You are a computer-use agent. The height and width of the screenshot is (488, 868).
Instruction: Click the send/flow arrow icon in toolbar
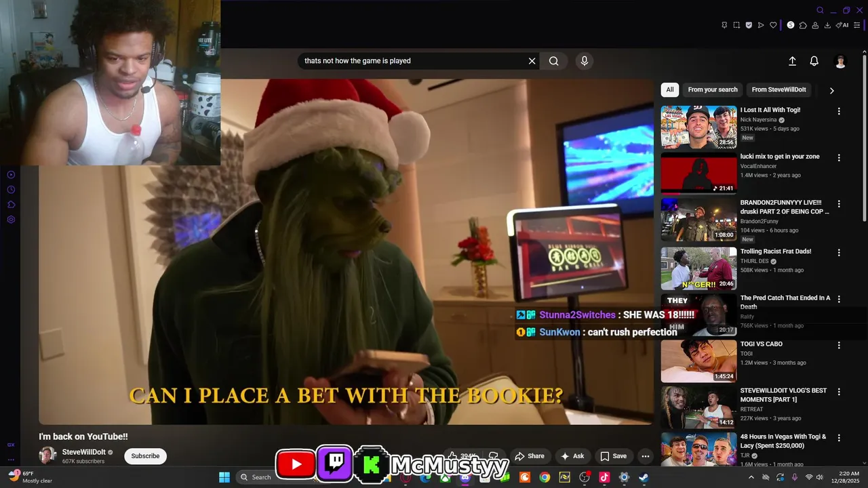[x=761, y=25]
